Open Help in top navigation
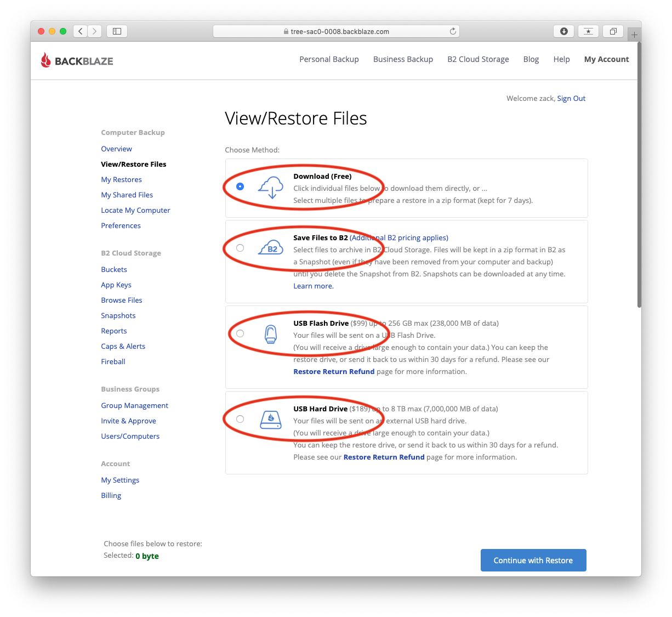672x617 pixels. point(561,59)
